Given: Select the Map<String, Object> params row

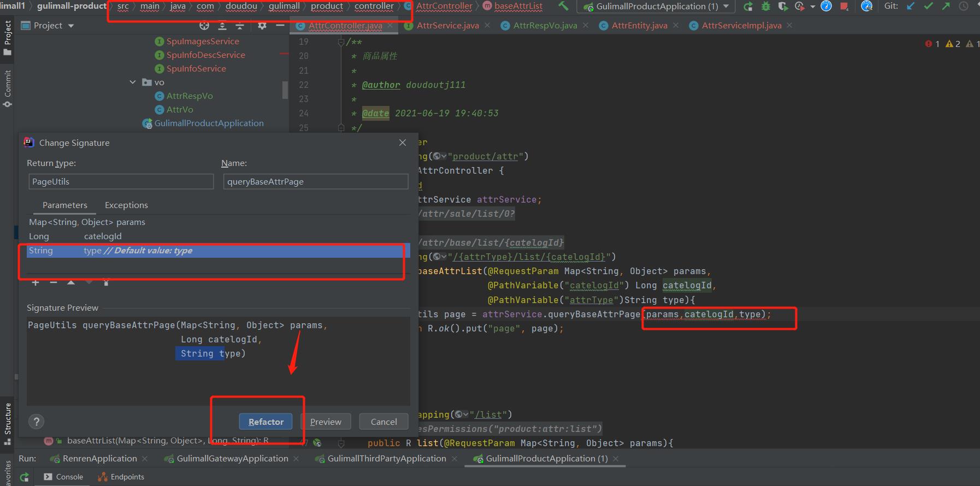Looking at the screenshot, I should [218, 222].
